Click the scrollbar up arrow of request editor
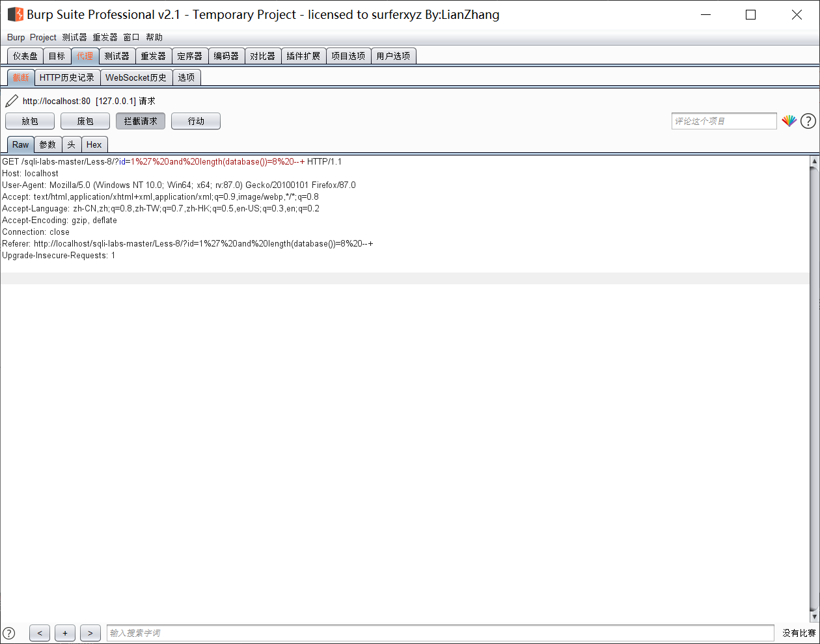 (x=814, y=161)
